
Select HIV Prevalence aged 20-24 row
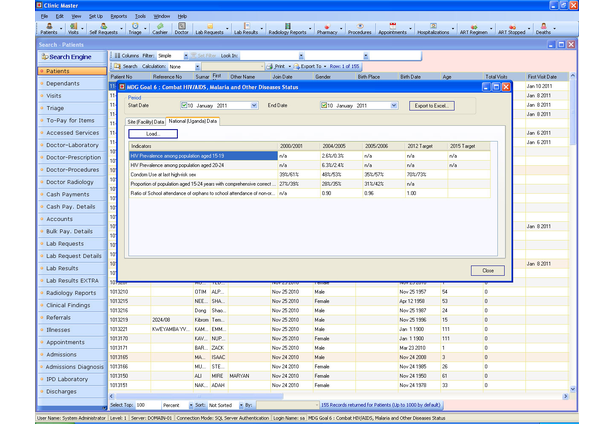point(309,165)
